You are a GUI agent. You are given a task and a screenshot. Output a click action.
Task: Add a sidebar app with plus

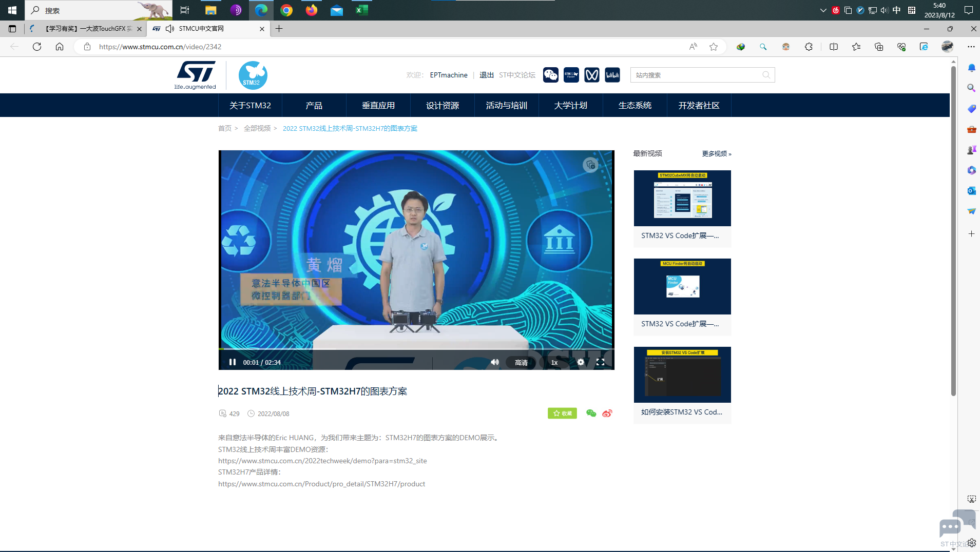(971, 234)
